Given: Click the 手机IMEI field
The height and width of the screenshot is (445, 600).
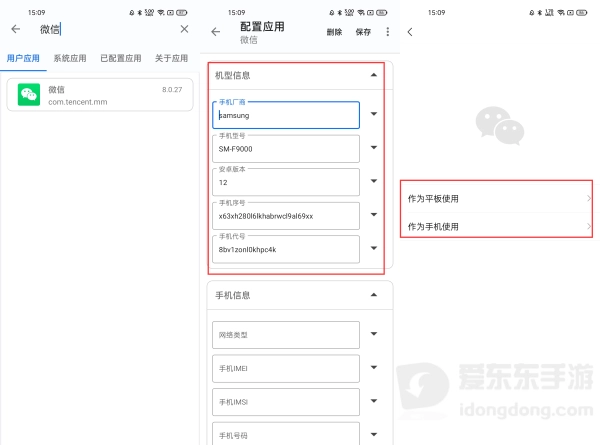Looking at the screenshot, I should click(x=286, y=368).
